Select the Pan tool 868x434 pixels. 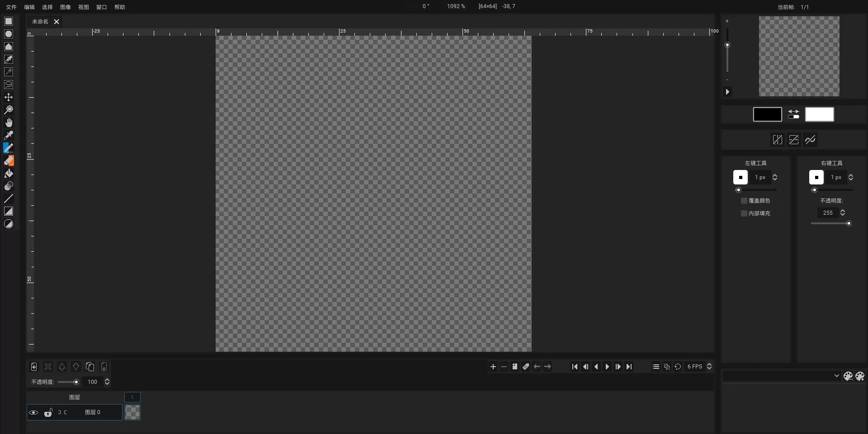click(x=9, y=123)
